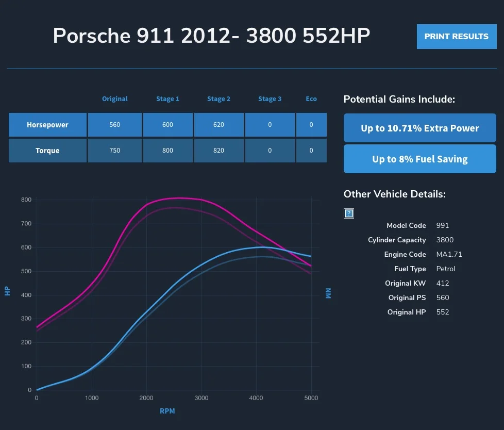Click the Torque row label
Viewport: 504px width, 430px height.
[47, 151]
